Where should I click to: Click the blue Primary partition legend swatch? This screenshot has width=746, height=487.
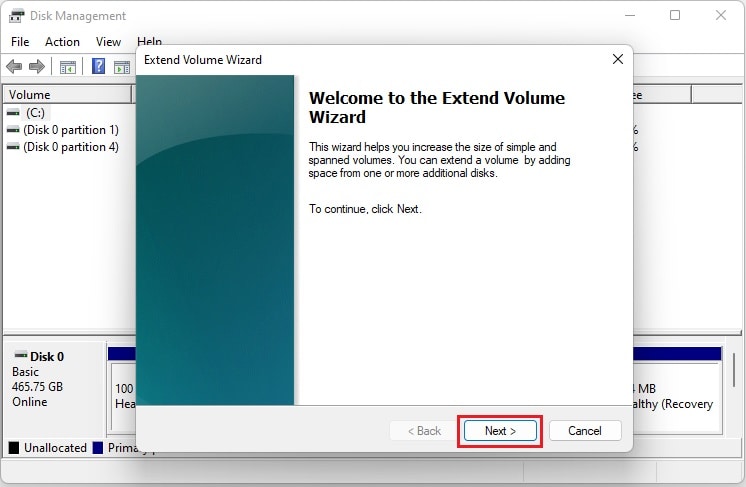coord(98,448)
